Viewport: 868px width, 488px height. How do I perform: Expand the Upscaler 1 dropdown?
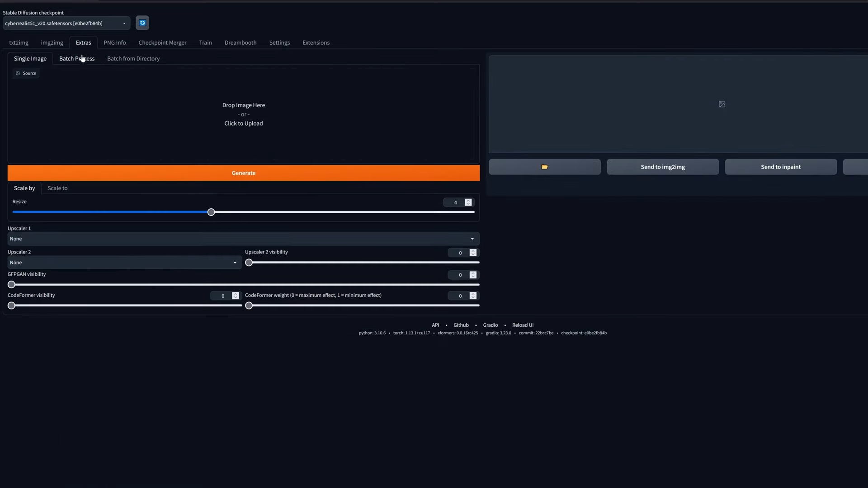tap(243, 239)
